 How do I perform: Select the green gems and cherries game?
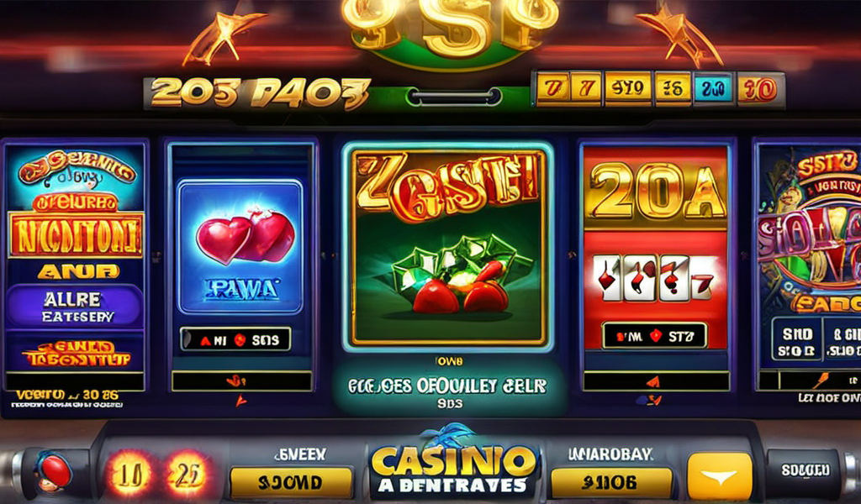[x=449, y=247]
